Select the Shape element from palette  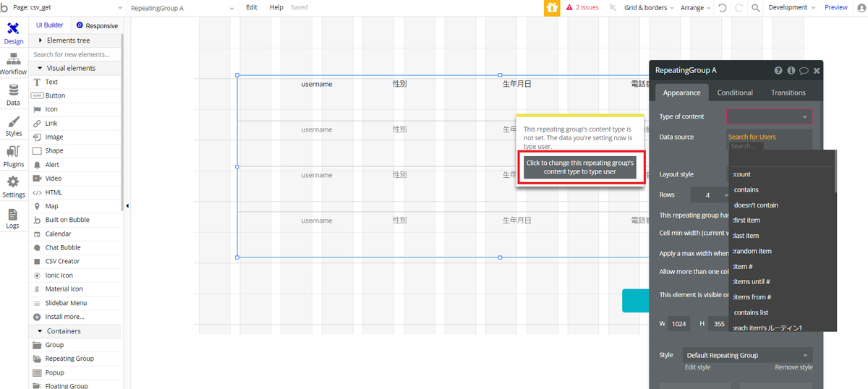click(x=76, y=150)
